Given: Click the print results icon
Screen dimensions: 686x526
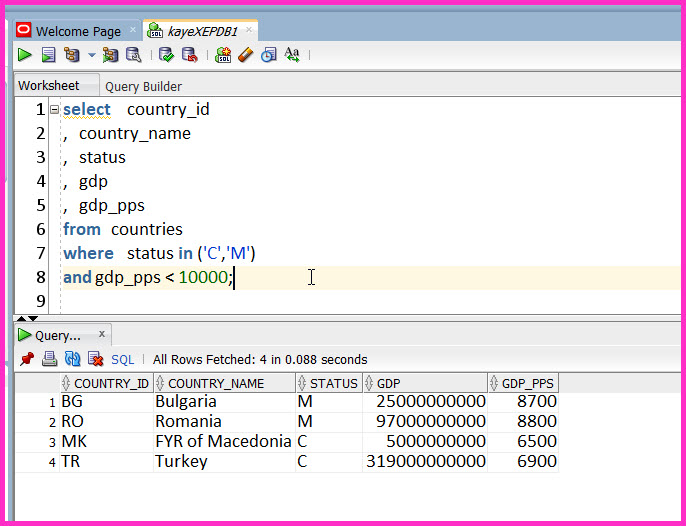Looking at the screenshot, I should tap(49, 359).
